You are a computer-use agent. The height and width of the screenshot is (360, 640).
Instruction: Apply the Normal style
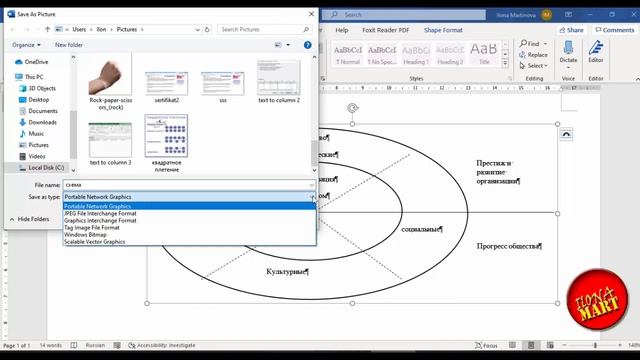[348, 55]
